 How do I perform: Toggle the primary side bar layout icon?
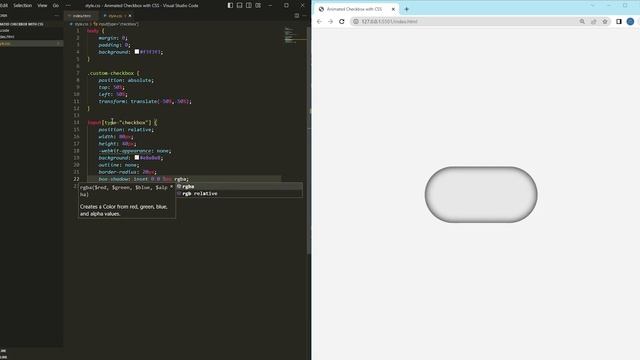[x=230, y=5]
